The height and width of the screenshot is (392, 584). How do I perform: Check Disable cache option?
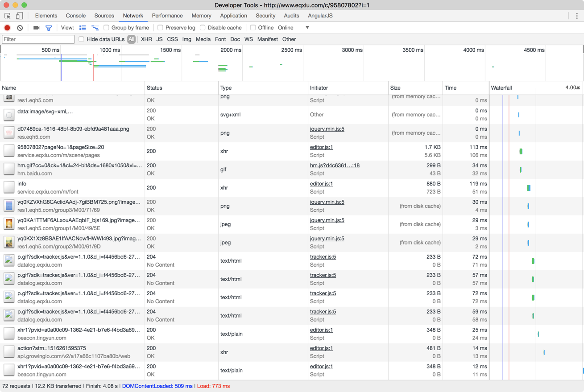click(203, 28)
